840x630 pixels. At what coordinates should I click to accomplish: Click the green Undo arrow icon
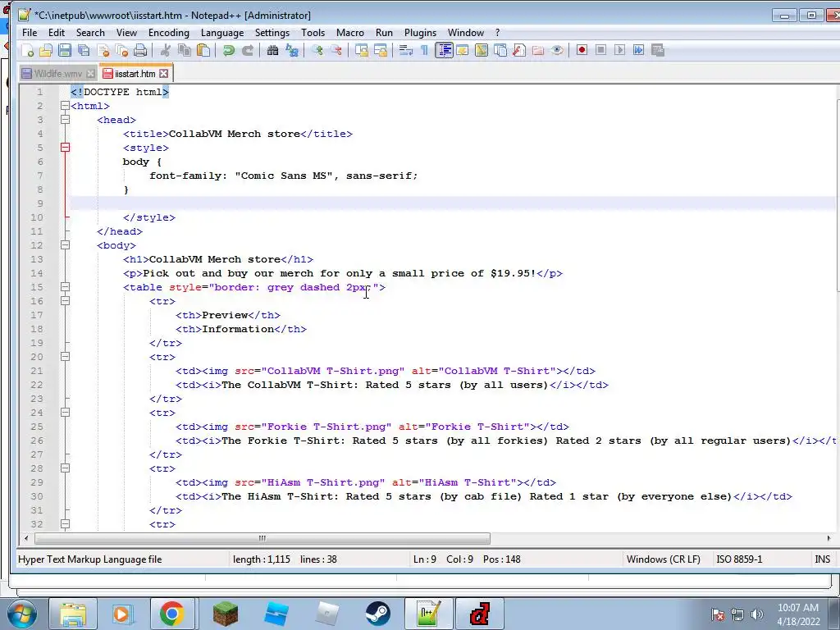pyautogui.click(x=229, y=50)
